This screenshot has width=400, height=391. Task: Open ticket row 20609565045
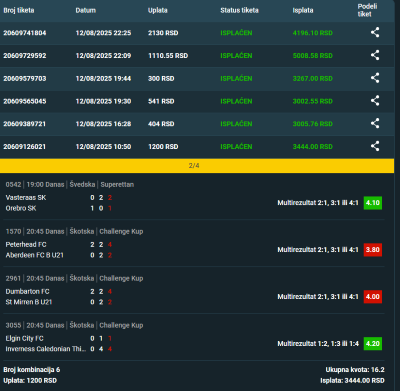point(197,101)
